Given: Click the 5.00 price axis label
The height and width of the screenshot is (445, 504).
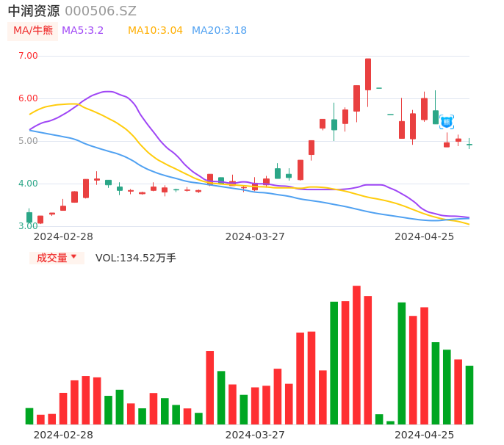Looking at the screenshot, I should (x=28, y=141).
